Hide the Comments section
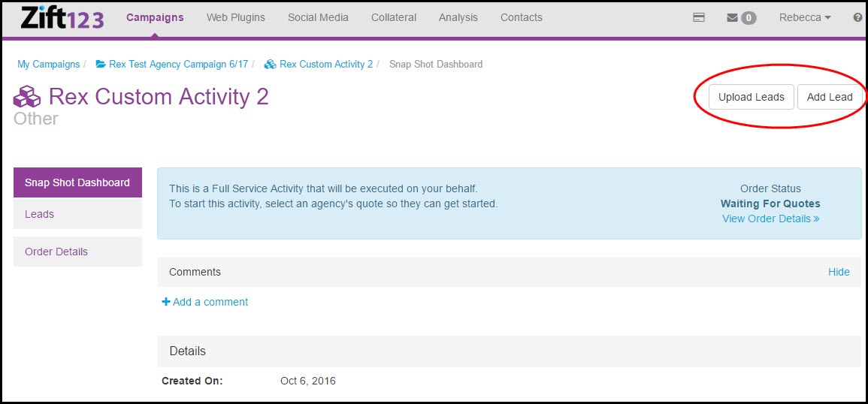 pos(839,272)
